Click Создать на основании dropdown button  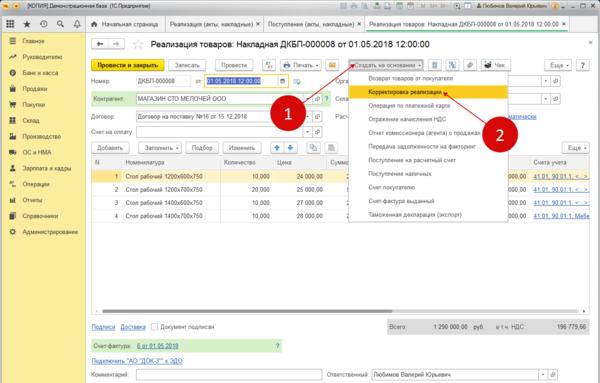pos(386,65)
